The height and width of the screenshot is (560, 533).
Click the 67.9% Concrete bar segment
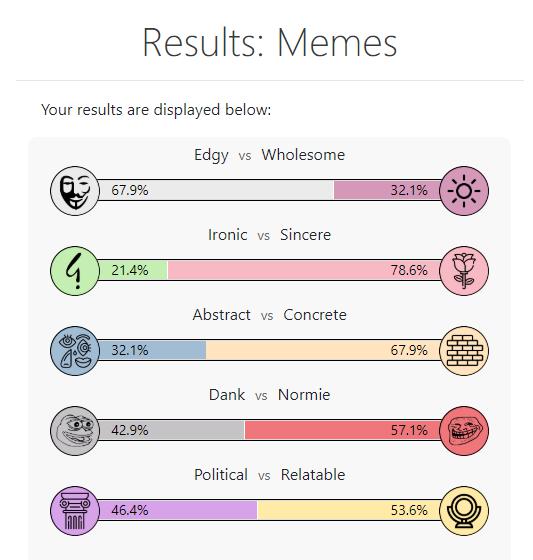[323, 350]
